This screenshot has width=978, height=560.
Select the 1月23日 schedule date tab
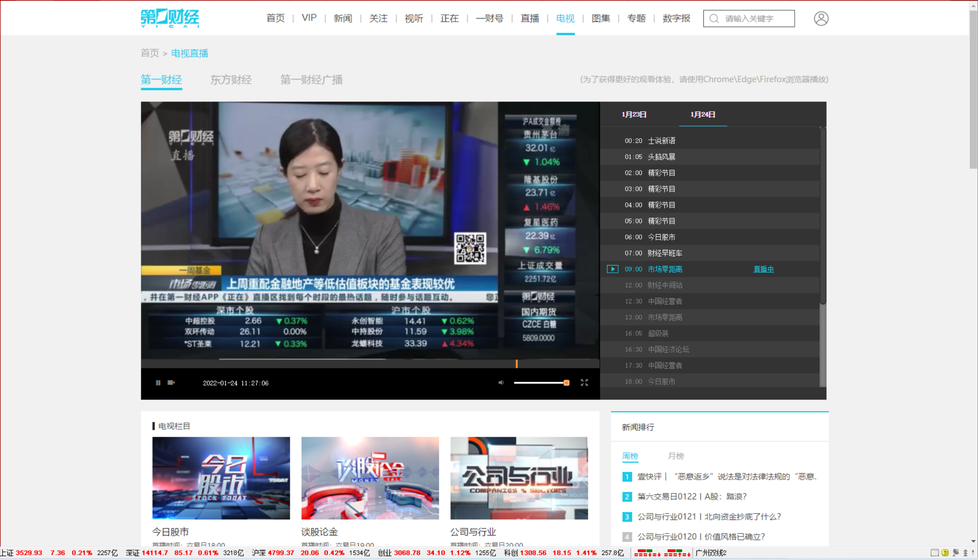pos(634,115)
